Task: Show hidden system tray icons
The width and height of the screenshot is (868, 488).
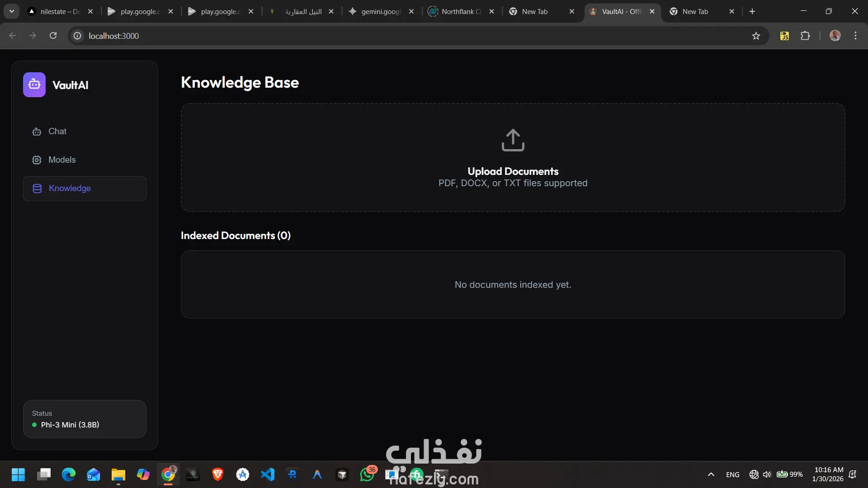Action: (711, 474)
